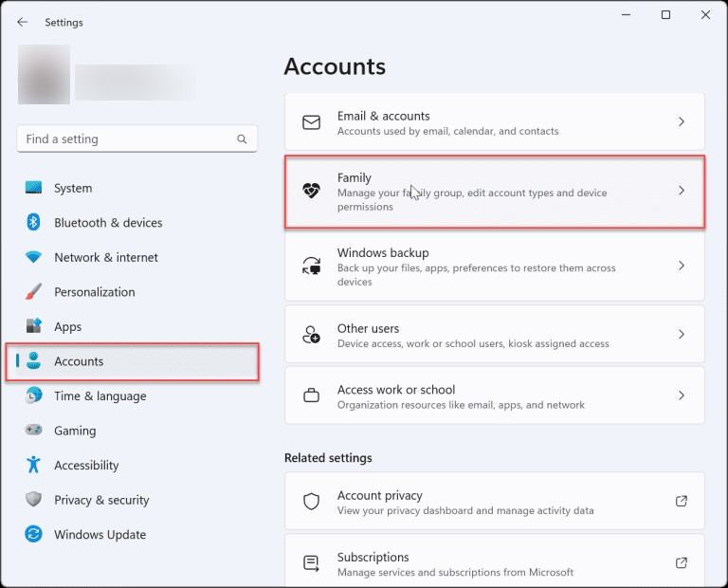
Task: Expand Access work or school chevron
Action: click(x=682, y=395)
